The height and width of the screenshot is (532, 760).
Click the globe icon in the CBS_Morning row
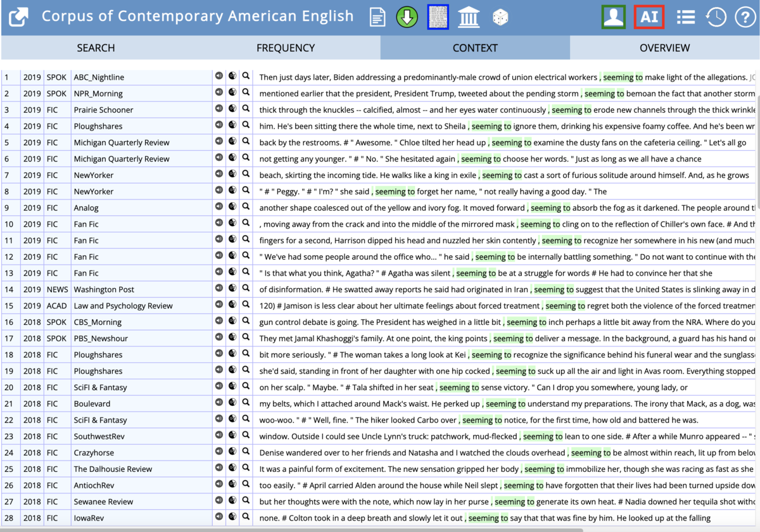point(232,321)
